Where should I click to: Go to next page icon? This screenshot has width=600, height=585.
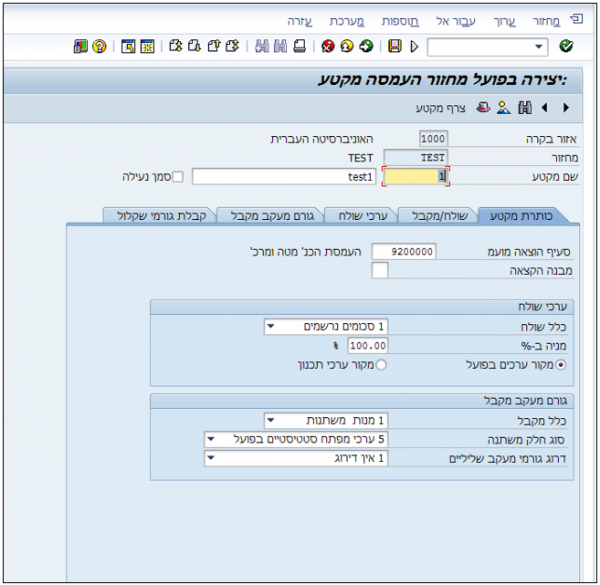coord(194,46)
